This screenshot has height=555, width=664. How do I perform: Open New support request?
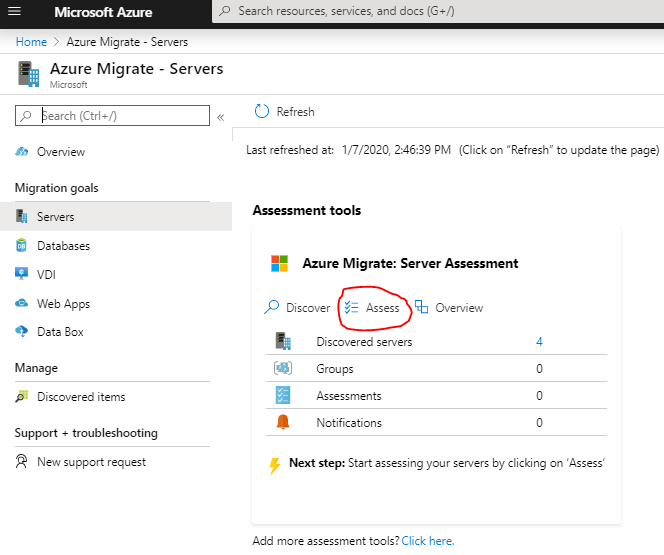(91, 462)
